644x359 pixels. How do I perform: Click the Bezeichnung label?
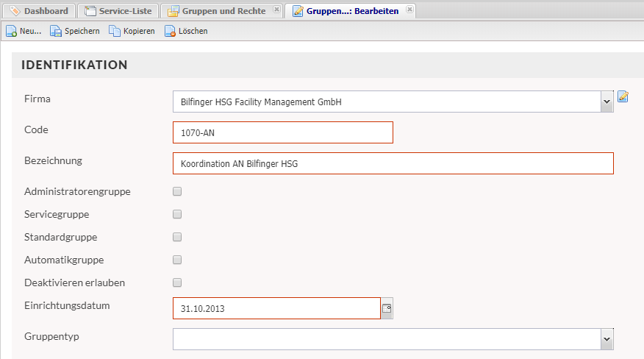pyautogui.click(x=54, y=161)
